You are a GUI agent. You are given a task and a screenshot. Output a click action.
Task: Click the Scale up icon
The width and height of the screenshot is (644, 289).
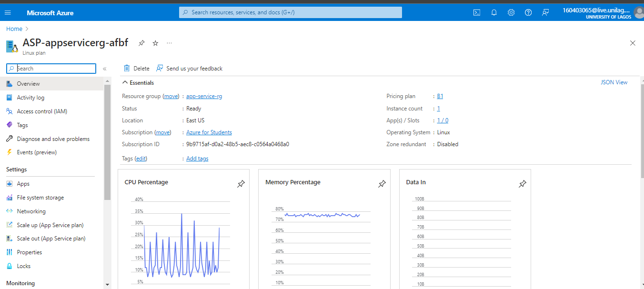9,225
